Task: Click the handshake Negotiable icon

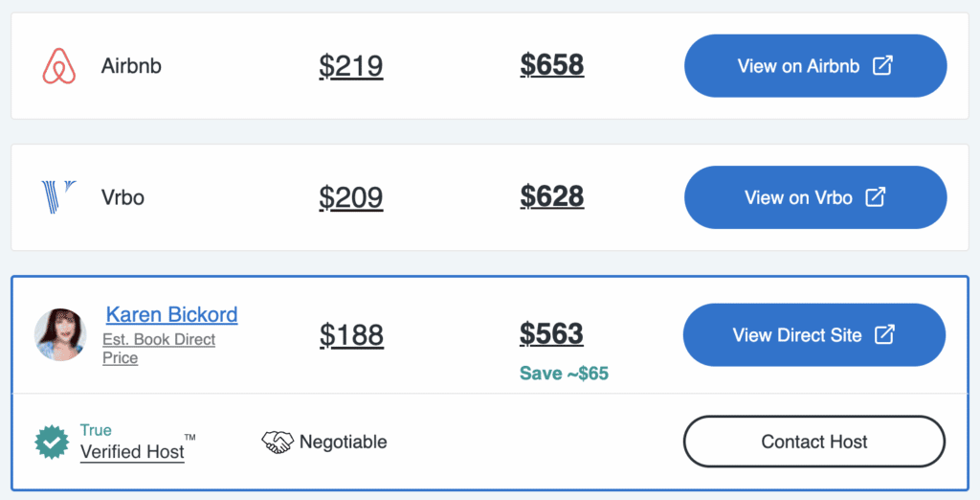Action: [x=277, y=442]
